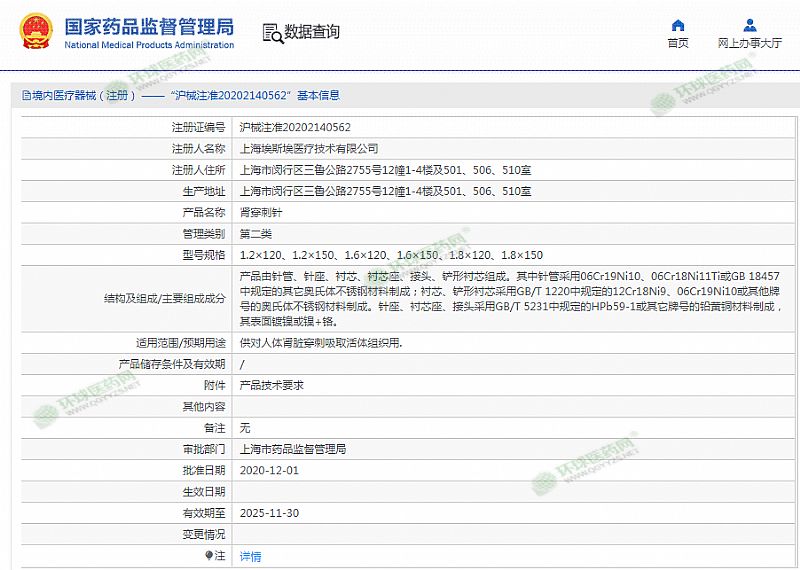Screen dimensions: 800x570
Task: Click the expiry date 2025-11-30
Action: (269, 513)
